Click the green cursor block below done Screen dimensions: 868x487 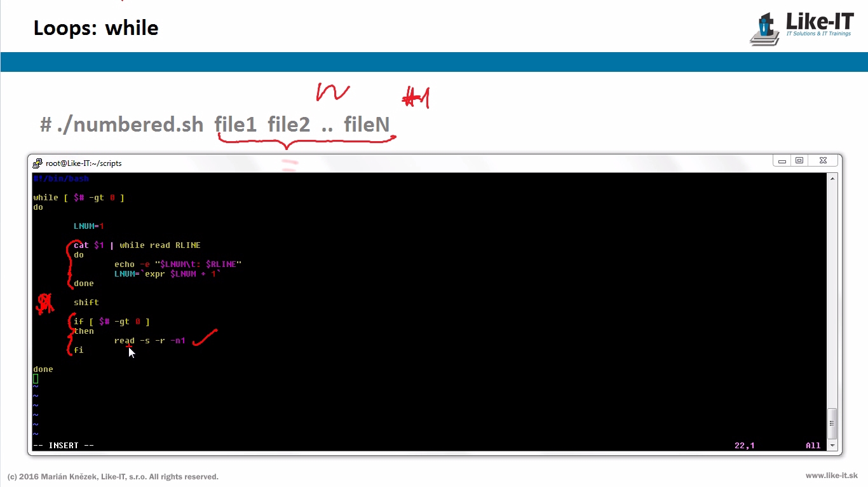[36, 379]
